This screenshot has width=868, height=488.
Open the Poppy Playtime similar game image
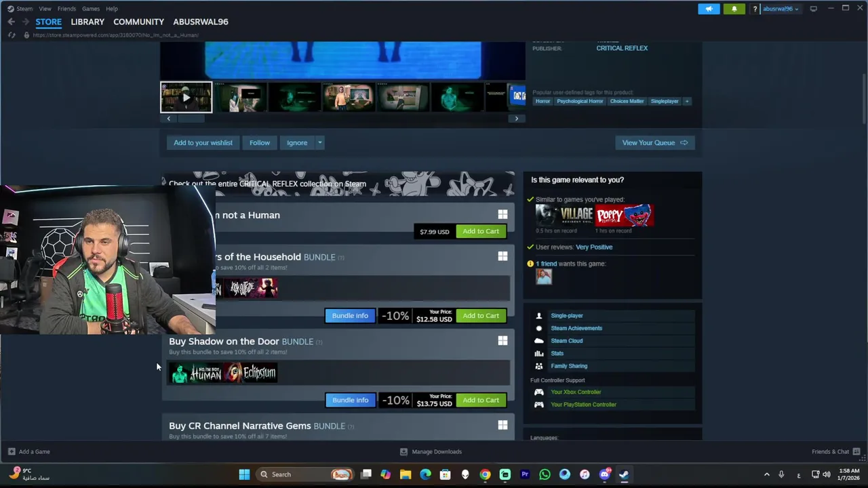(625, 216)
